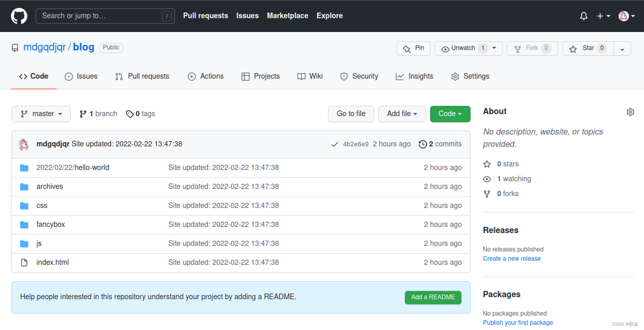Screen dimensions: 644x330
Task: Switch to the repository Pull requests tab
Action: [x=142, y=76]
